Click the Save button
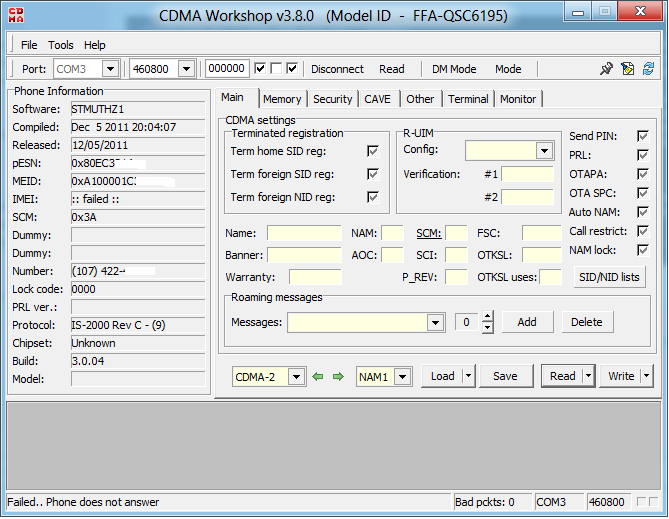This screenshot has width=669, height=519. [x=506, y=376]
